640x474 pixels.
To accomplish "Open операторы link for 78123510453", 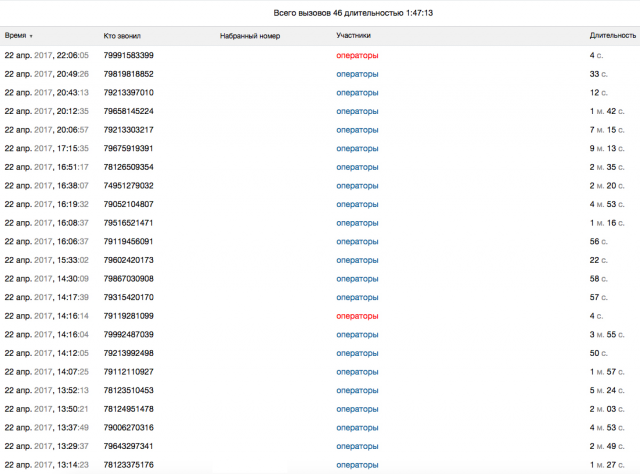I will (357, 391).
